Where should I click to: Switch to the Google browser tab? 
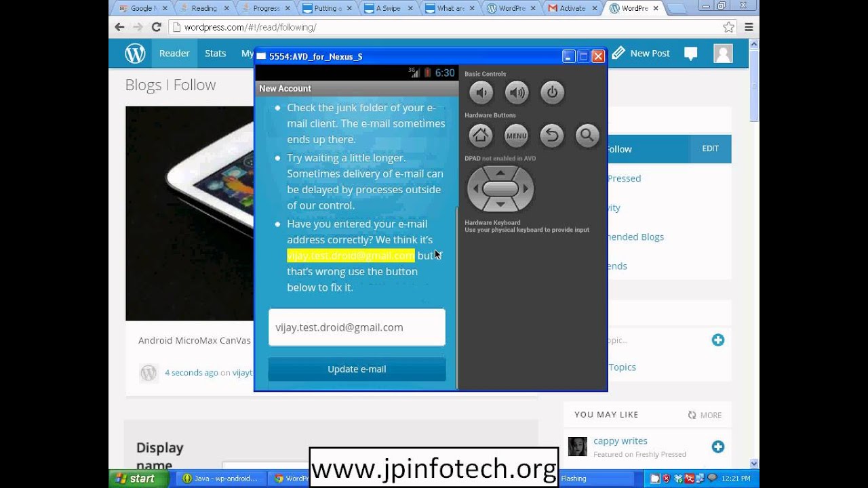click(143, 8)
